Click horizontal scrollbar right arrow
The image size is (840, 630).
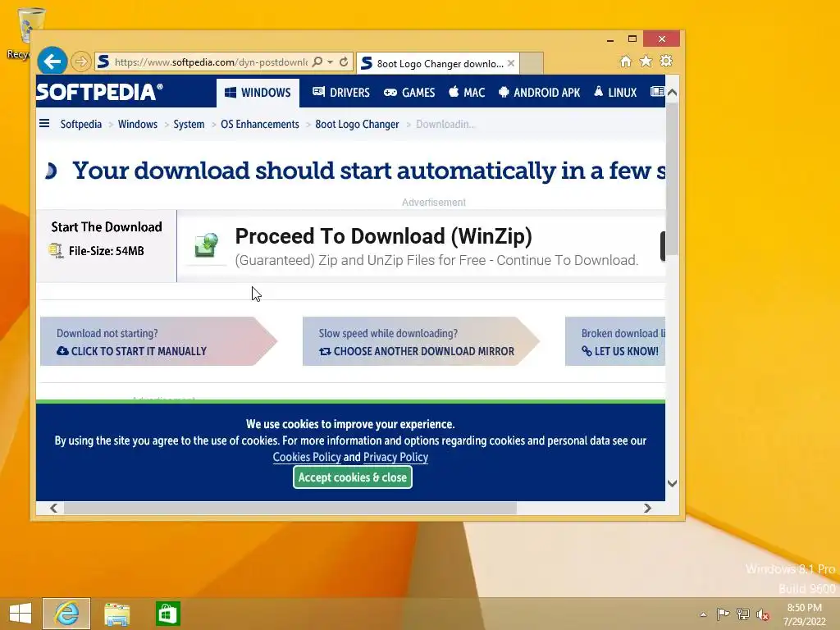(x=647, y=508)
